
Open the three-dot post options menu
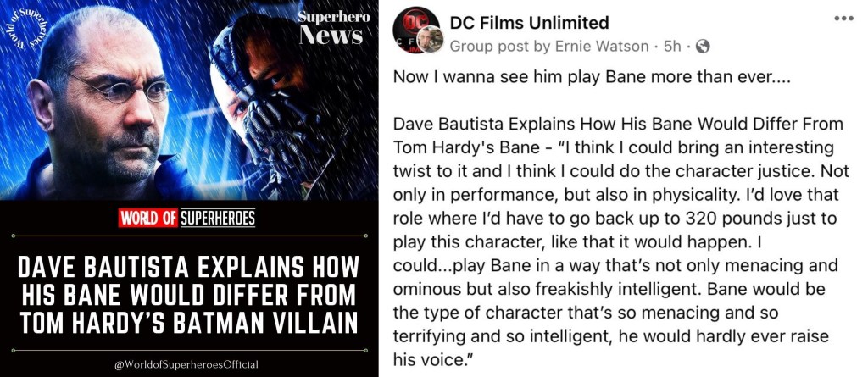point(843,19)
